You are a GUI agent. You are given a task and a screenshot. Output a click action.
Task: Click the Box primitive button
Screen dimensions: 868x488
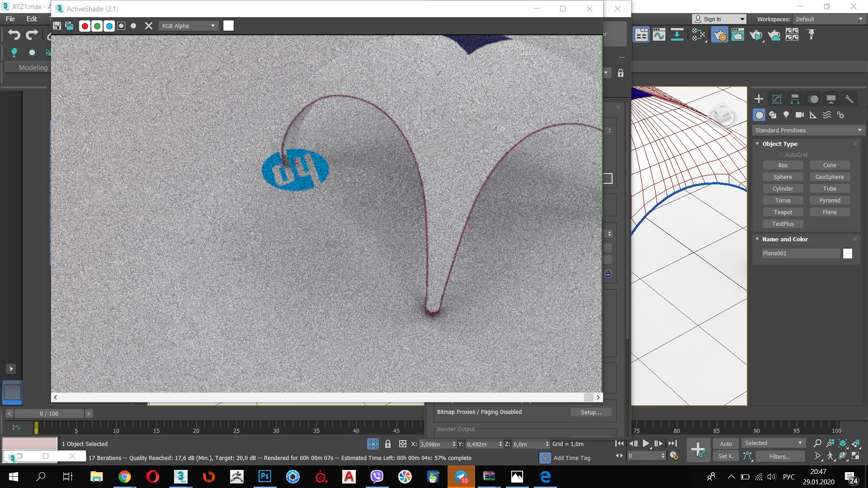(783, 165)
